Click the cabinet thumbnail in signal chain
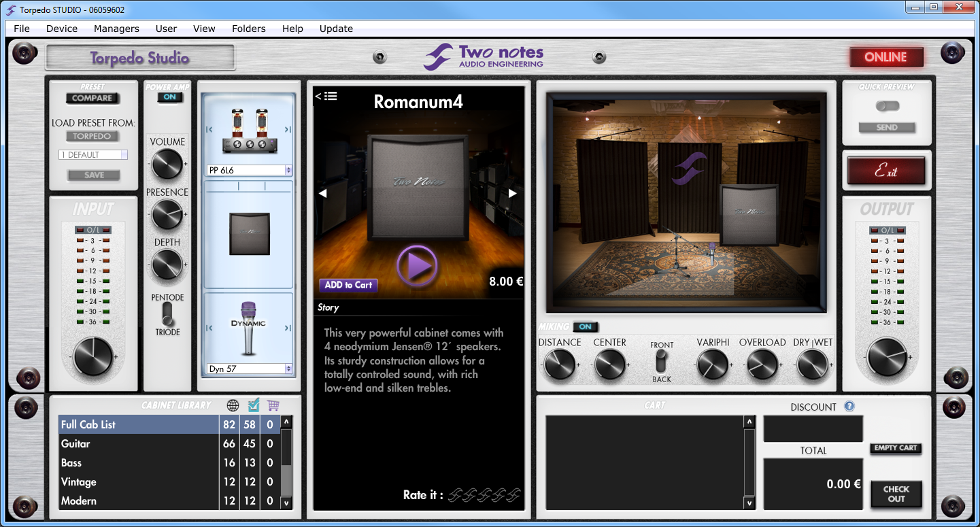The width and height of the screenshot is (980, 527). click(x=249, y=233)
